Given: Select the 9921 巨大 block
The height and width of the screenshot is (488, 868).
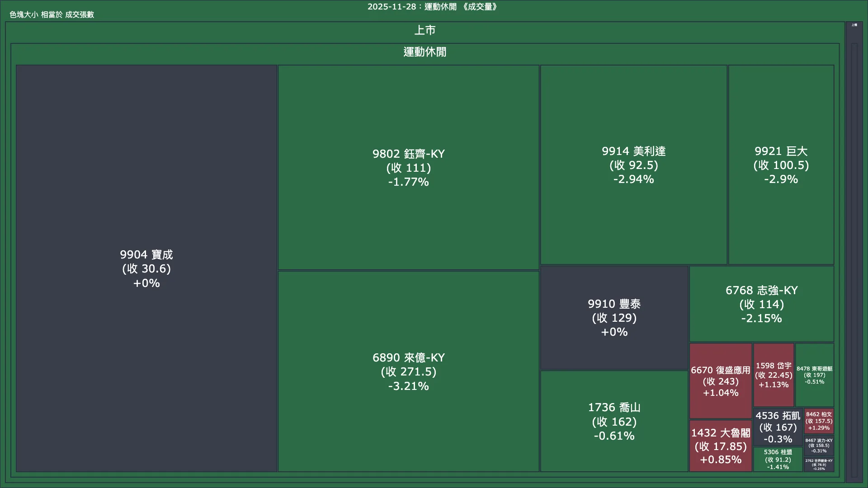Looking at the screenshot, I should click(781, 165).
